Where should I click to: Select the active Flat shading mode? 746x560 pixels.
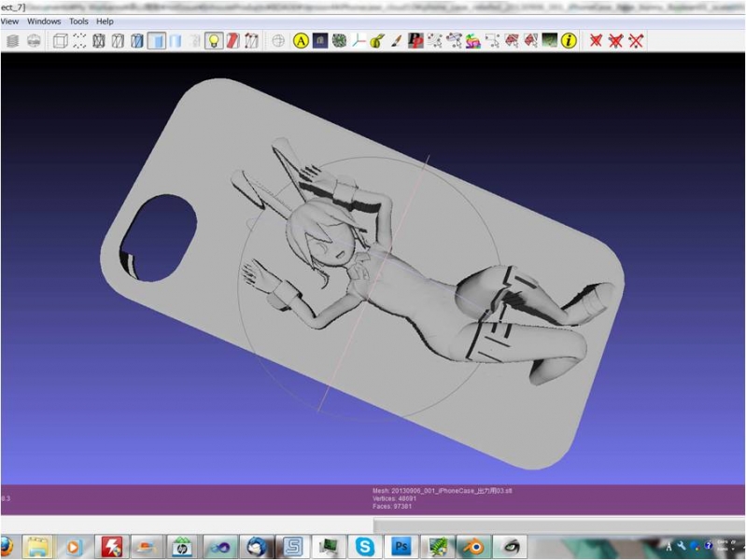157,41
